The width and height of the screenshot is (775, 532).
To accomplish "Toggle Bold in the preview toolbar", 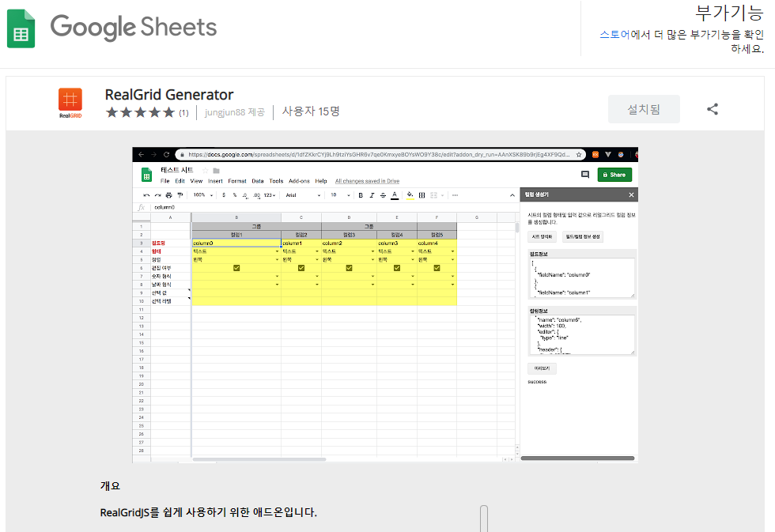I will [x=361, y=195].
